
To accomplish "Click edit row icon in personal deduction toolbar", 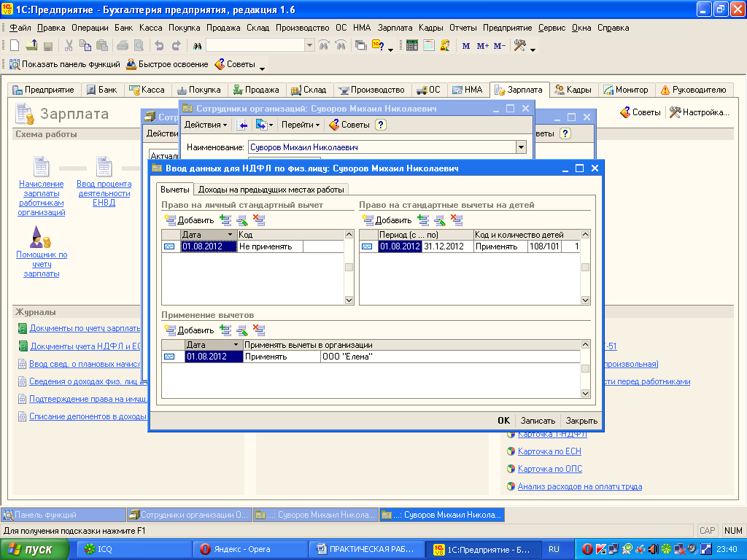I will [242, 220].
